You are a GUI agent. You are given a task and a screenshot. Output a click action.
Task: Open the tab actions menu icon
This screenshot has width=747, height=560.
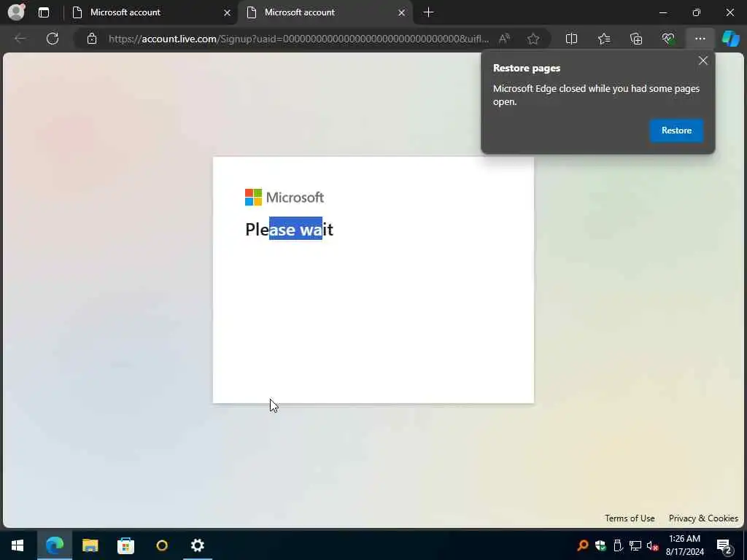tap(43, 12)
